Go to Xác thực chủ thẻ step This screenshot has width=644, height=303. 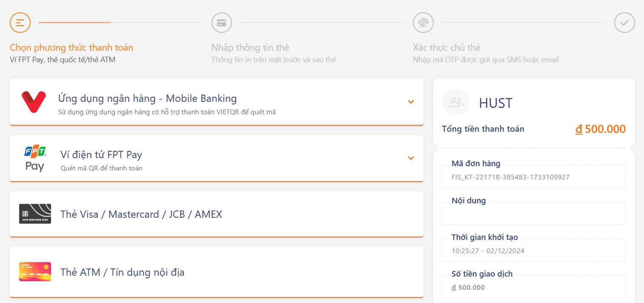447,48
